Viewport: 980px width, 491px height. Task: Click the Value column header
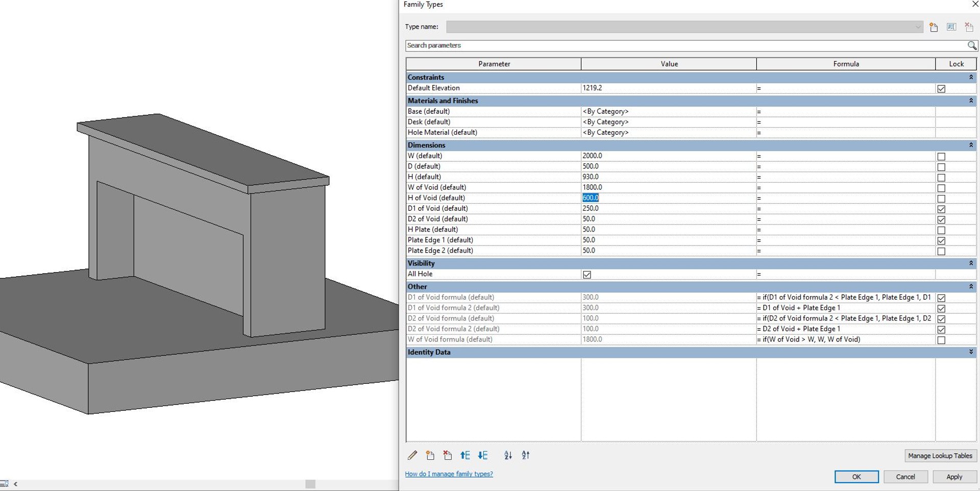point(669,64)
